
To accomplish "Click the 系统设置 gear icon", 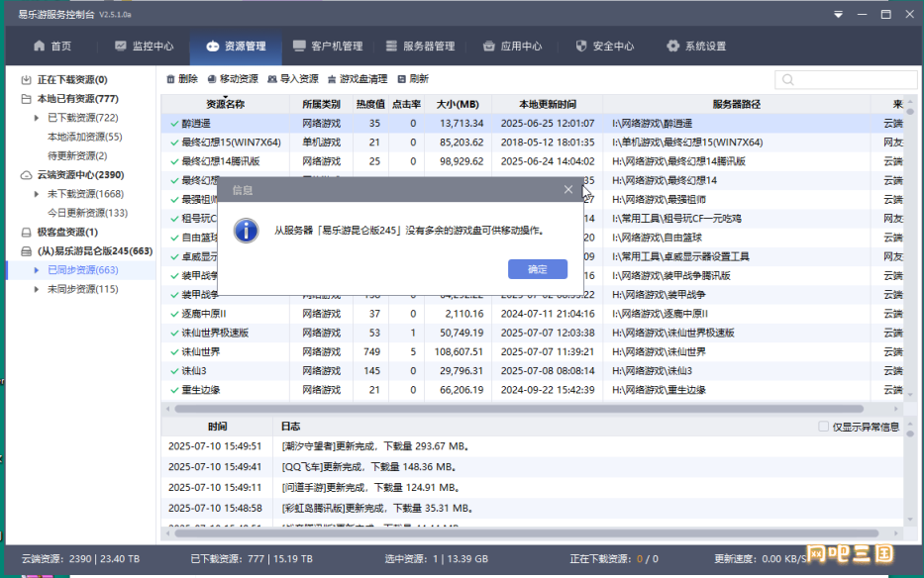I will click(673, 46).
